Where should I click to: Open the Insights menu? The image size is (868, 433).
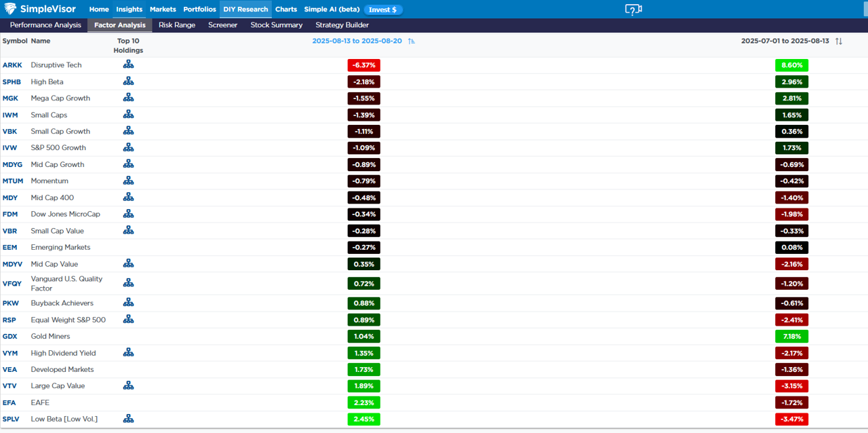click(x=129, y=10)
